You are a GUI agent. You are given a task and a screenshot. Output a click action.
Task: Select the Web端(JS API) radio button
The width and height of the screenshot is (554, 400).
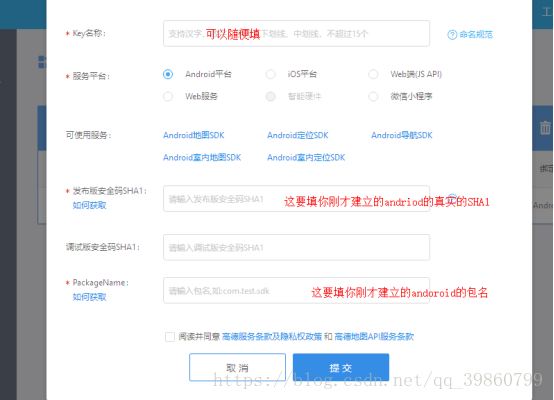click(373, 74)
